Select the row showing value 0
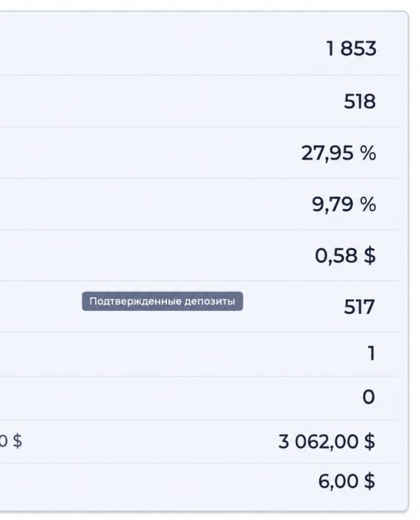 199,398
